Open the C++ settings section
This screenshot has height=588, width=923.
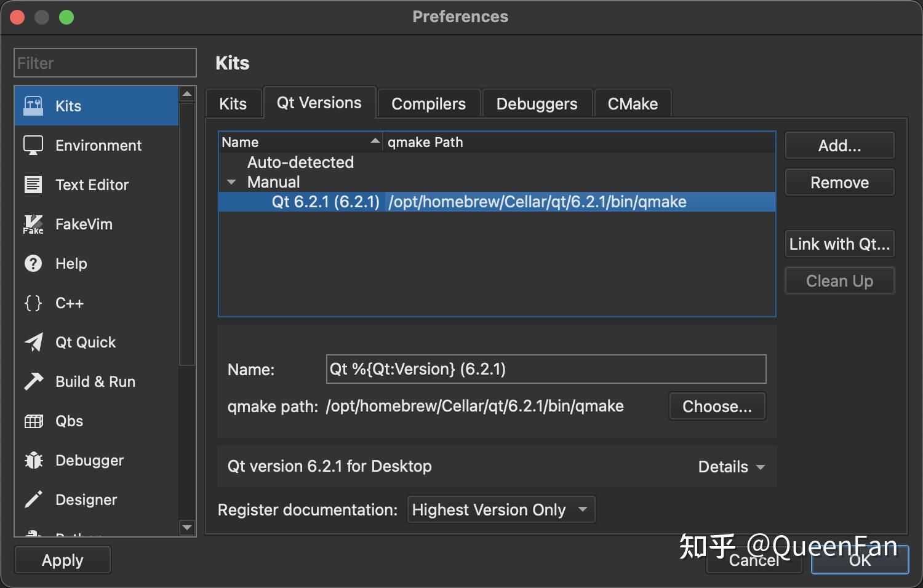click(x=33, y=303)
